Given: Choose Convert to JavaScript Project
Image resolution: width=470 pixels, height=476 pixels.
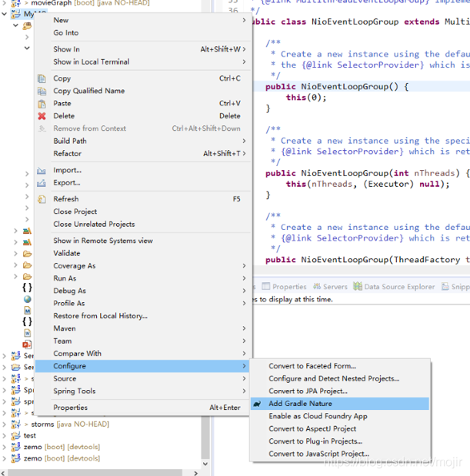Looking at the screenshot, I should pyautogui.click(x=340, y=454).
